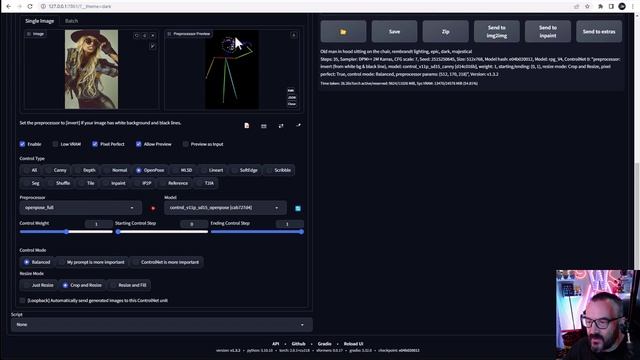Choose ControlNet is more important mode
This screenshot has width=640, height=360.
click(167, 262)
